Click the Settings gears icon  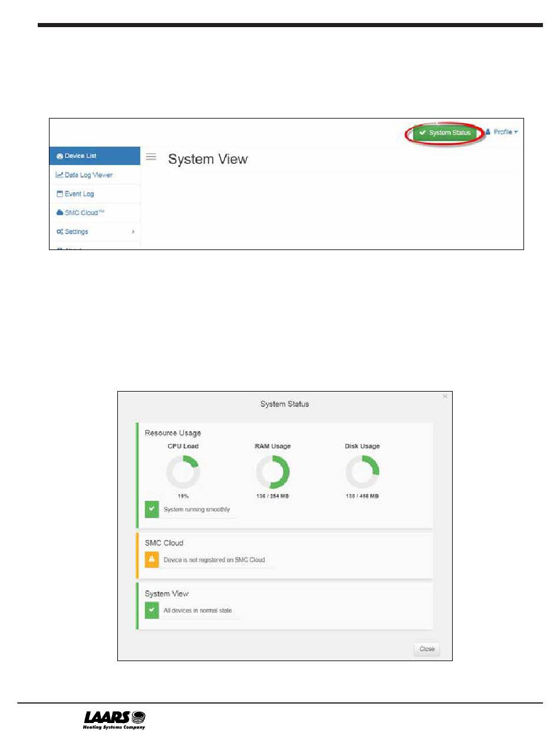coord(60,231)
